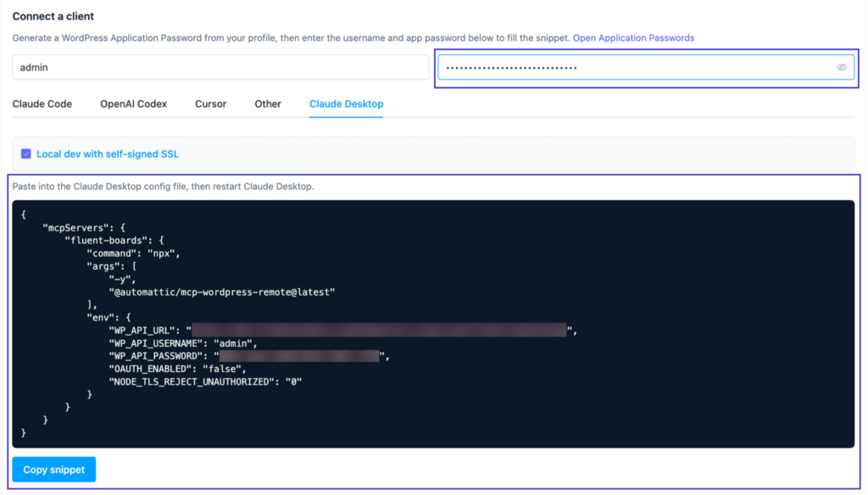Select the Claude Desktop tab
This screenshot has height=495, width=868.
(x=346, y=104)
